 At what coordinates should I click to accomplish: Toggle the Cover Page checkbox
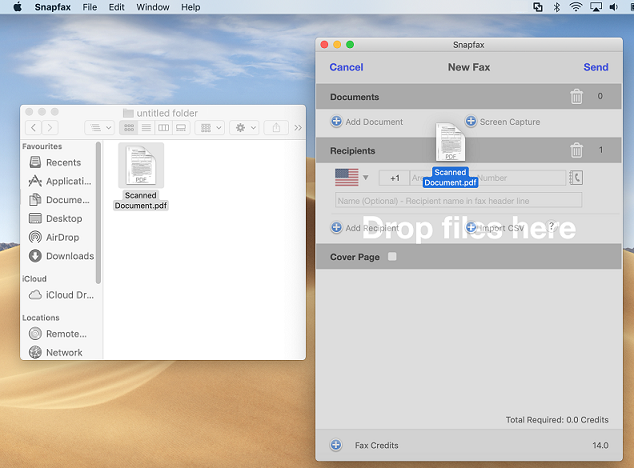click(x=392, y=256)
